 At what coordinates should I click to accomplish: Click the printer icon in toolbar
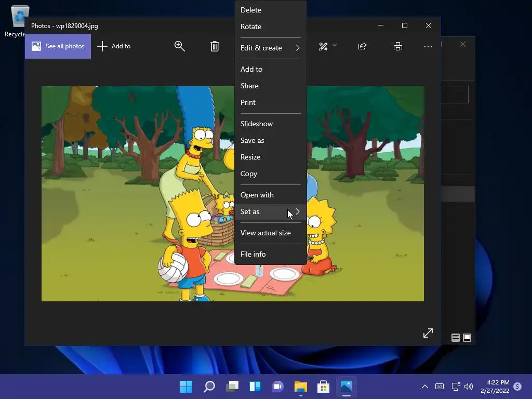point(397,46)
